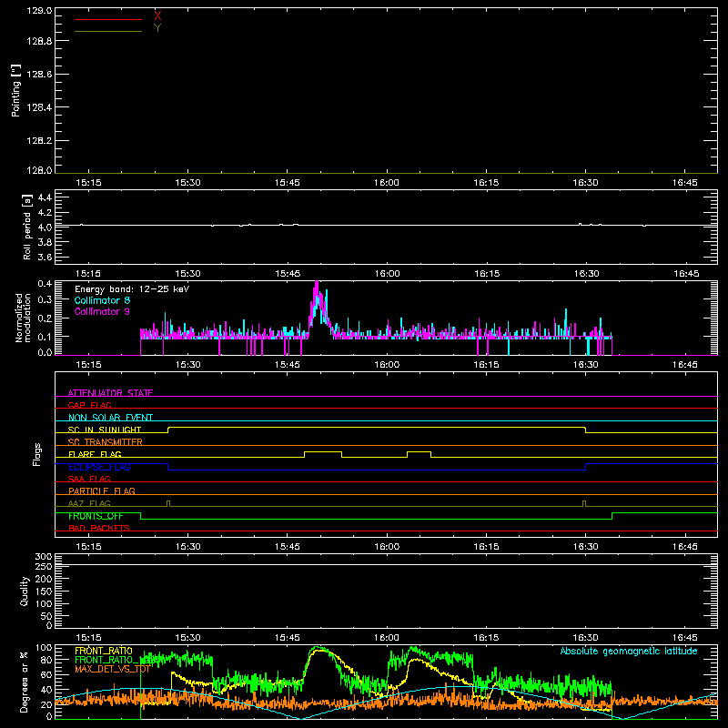This screenshot has width=728, height=728.
Task: Click 15:30 under the Roll period panel
Action: tap(187, 274)
